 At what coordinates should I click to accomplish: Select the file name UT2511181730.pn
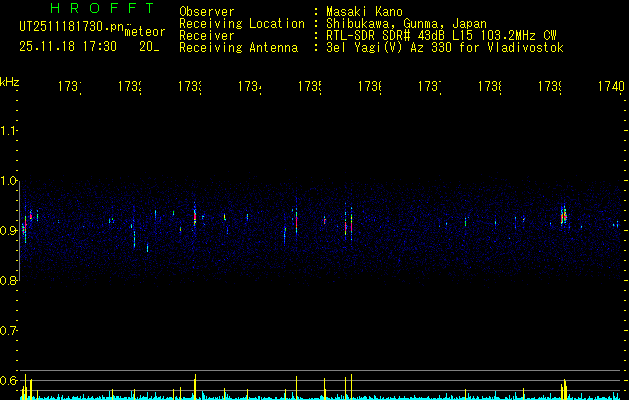pyautogui.click(x=71, y=27)
